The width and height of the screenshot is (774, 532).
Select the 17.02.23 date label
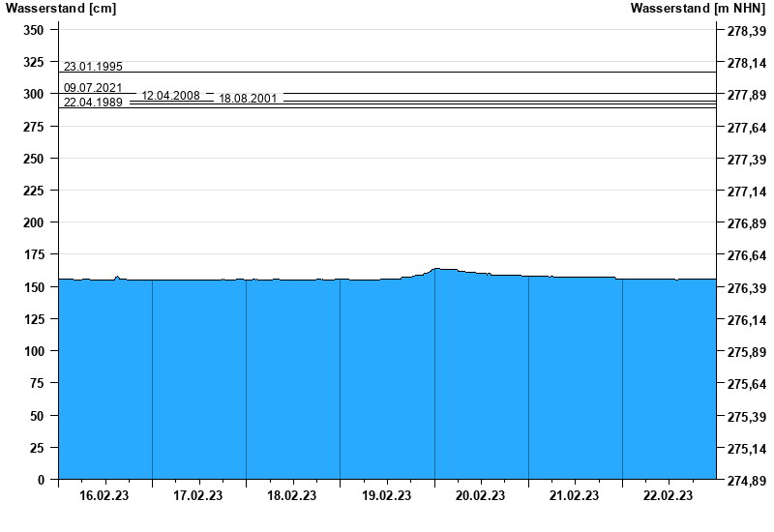[198, 496]
